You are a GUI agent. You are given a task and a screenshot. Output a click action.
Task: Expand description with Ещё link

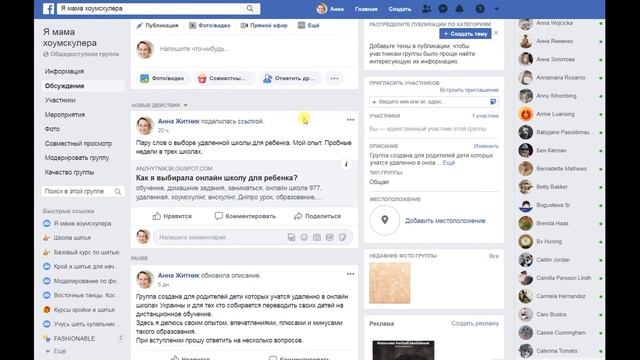[x=449, y=162]
